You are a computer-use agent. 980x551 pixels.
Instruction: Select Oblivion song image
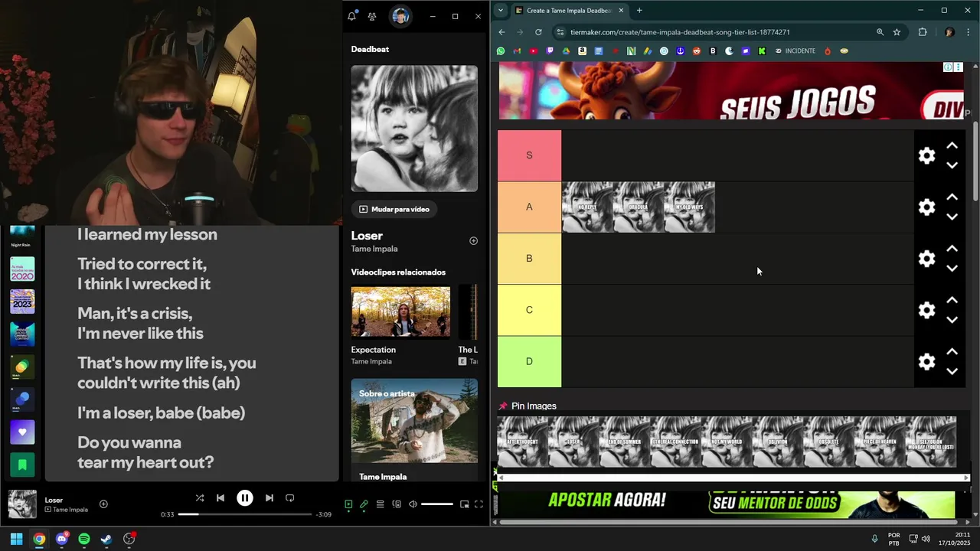pos(778,442)
